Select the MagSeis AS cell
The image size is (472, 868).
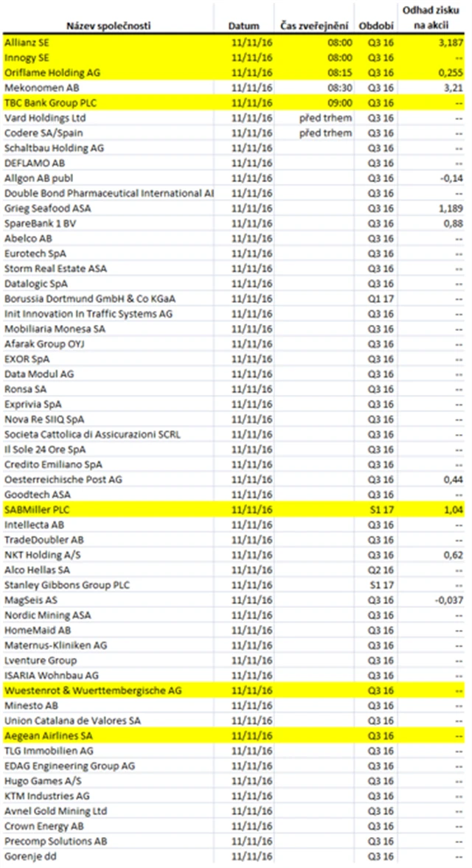pyautogui.click(x=31, y=600)
